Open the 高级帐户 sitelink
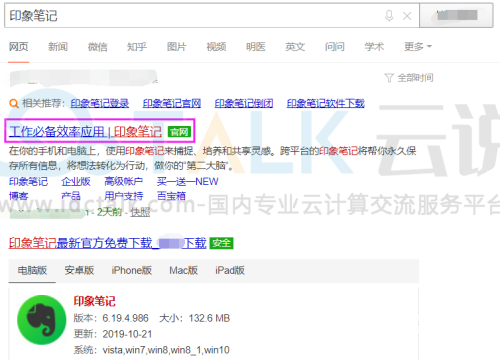The width and height of the screenshot is (500, 360). point(124,182)
